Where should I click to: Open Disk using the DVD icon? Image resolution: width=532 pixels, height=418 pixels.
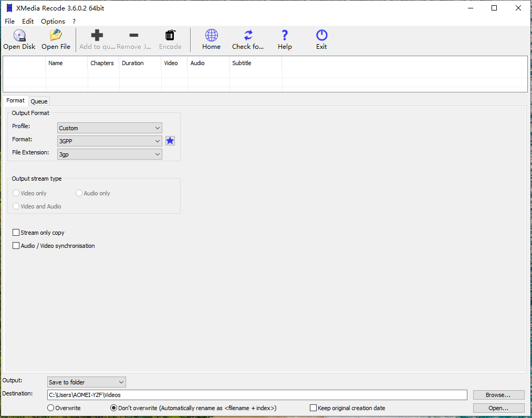19,35
